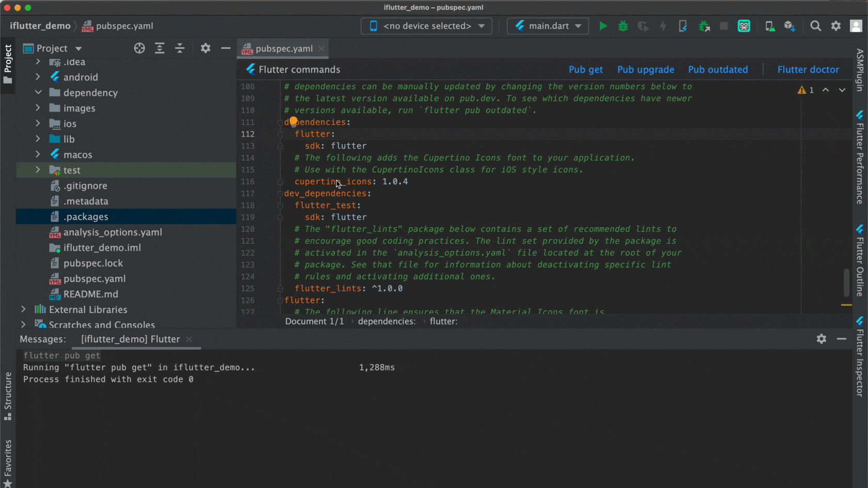
Task: Hide the Messages panel with minus icon
Action: (x=842, y=339)
